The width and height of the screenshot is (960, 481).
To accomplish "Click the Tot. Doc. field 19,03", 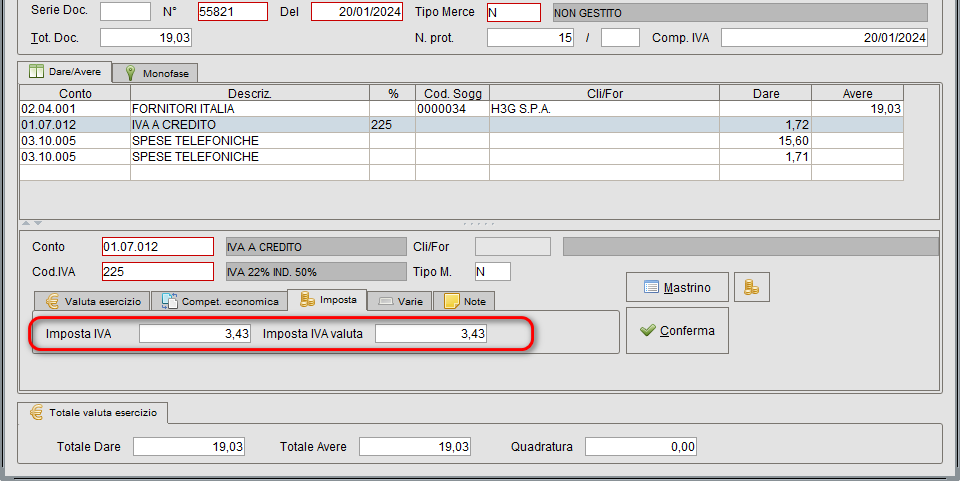I will point(146,37).
